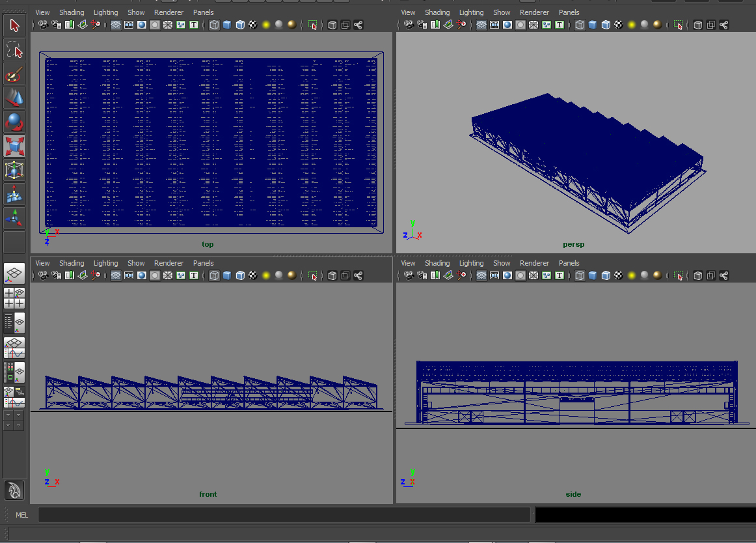Click wireframe cube icon in front viewport toolbar

[x=214, y=275]
